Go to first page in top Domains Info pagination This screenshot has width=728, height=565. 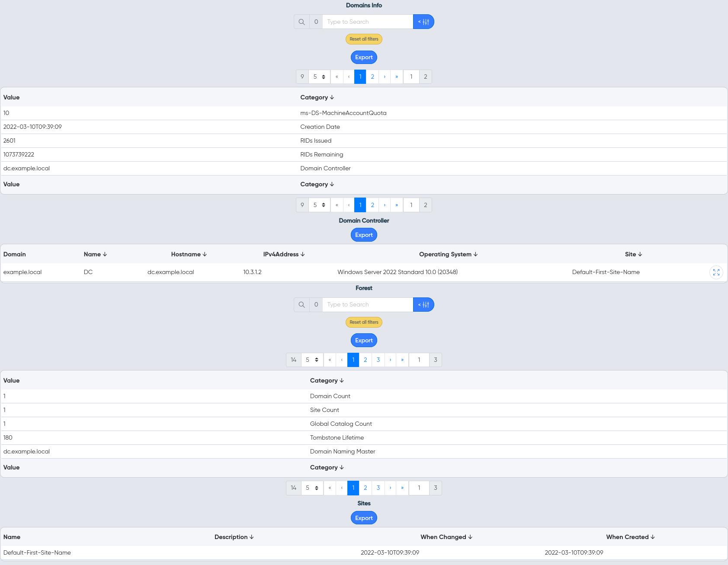pyautogui.click(x=337, y=77)
